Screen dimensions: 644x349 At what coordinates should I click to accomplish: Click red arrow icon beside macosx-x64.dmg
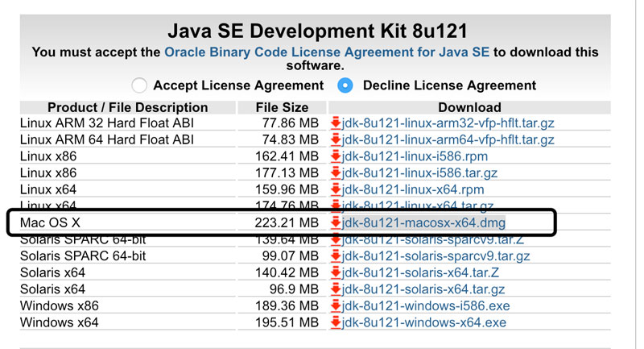[336, 222]
